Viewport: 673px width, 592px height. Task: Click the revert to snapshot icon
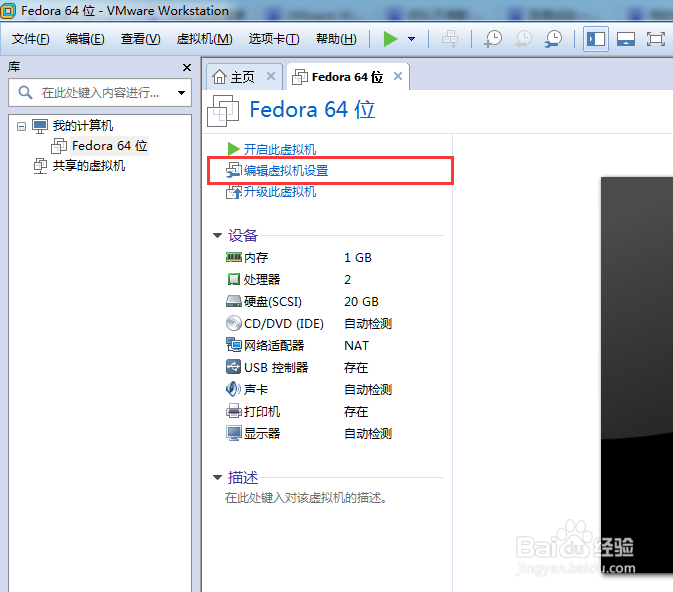(x=523, y=39)
